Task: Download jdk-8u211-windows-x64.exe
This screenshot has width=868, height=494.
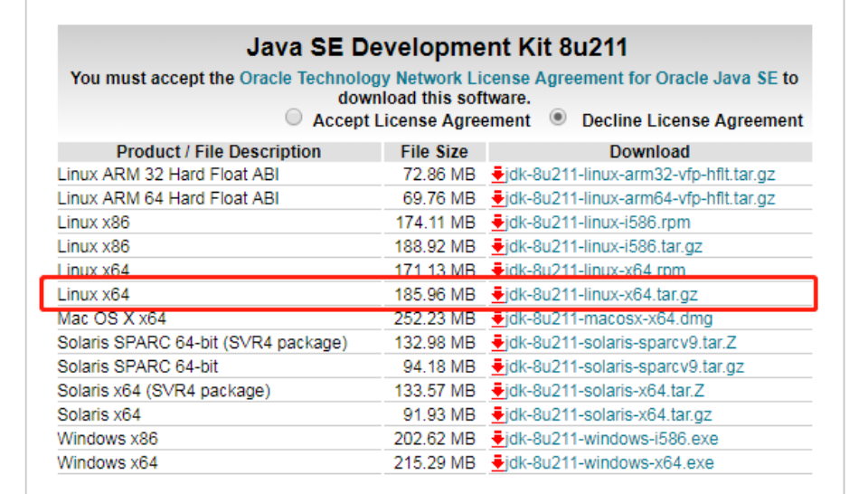Action: 609,463
